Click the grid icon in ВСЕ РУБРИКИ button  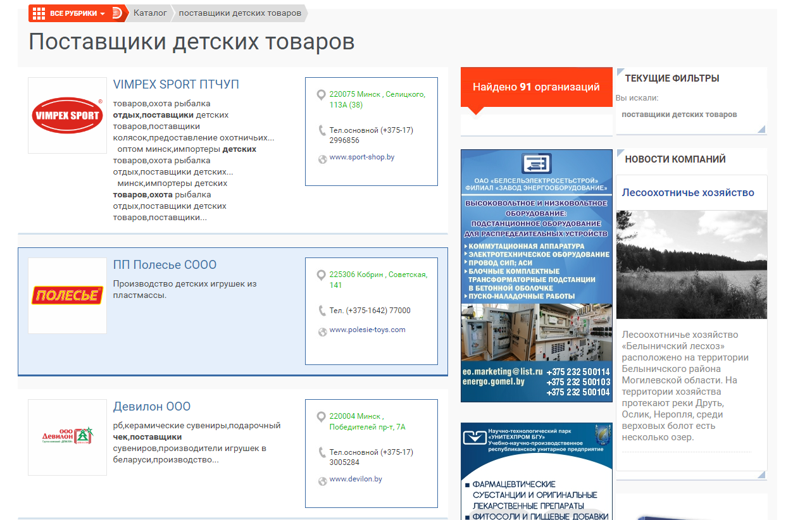[x=39, y=13]
